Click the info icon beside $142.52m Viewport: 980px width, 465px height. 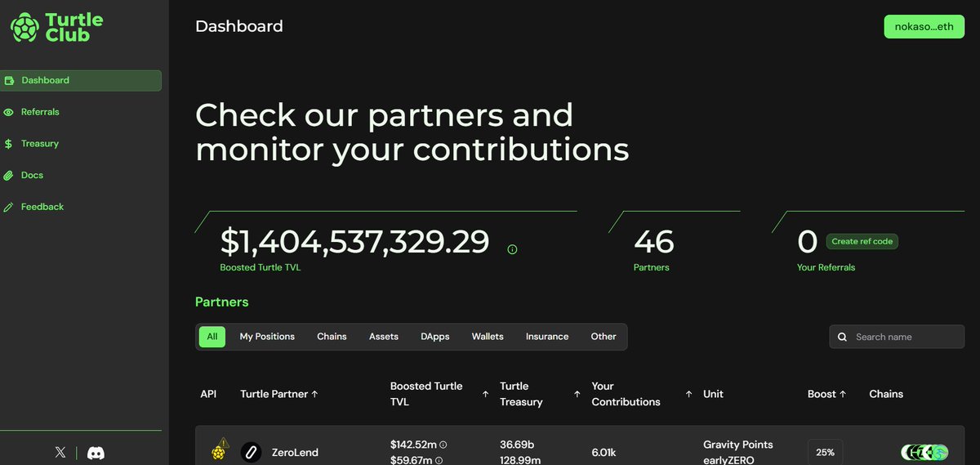pyautogui.click(x=443, y=445)
